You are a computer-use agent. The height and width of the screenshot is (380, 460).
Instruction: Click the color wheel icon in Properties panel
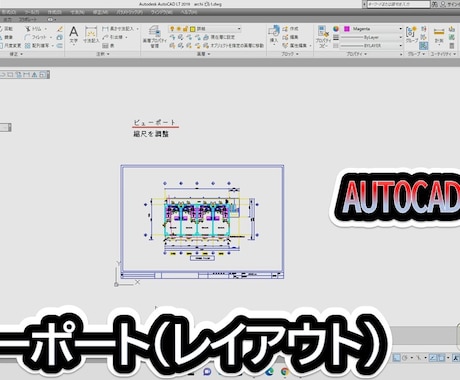[336, 29]
